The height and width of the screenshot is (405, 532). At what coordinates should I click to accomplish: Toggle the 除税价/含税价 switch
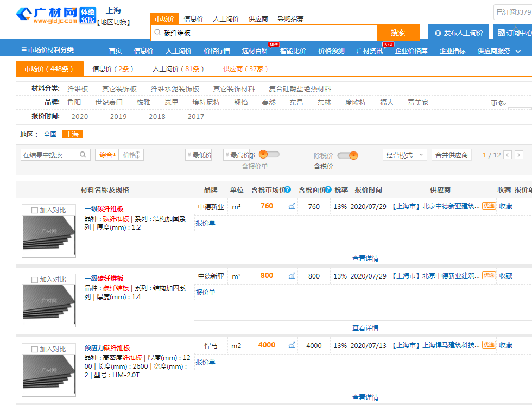click(347, 156)
